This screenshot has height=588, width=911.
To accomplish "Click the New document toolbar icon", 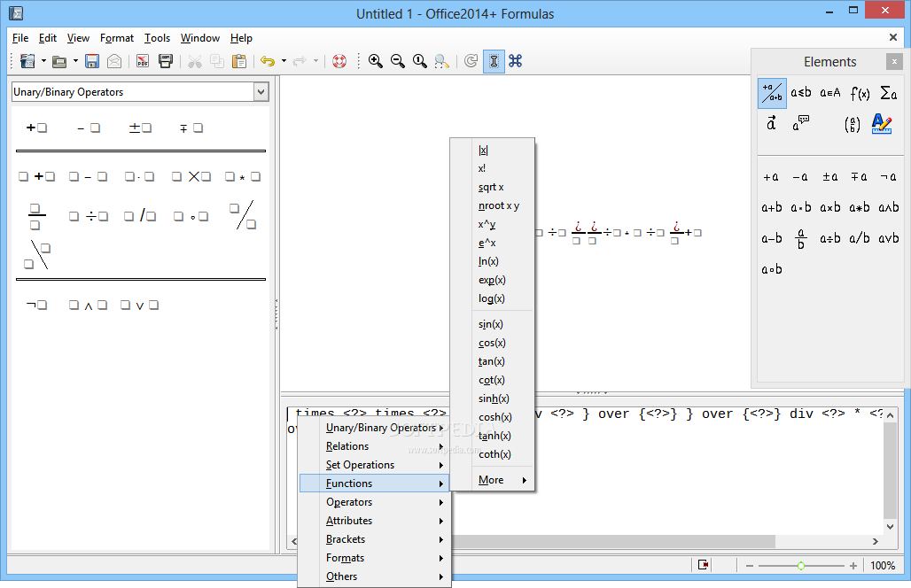I will click(x=27, y=61).
